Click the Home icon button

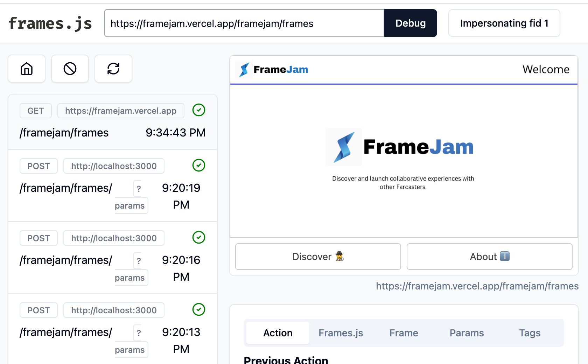pyautogui.click(x=27, y=69)
